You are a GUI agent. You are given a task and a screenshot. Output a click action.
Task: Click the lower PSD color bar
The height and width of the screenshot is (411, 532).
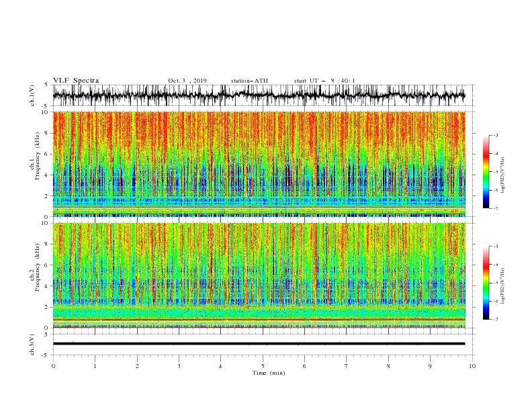point(486,283)
